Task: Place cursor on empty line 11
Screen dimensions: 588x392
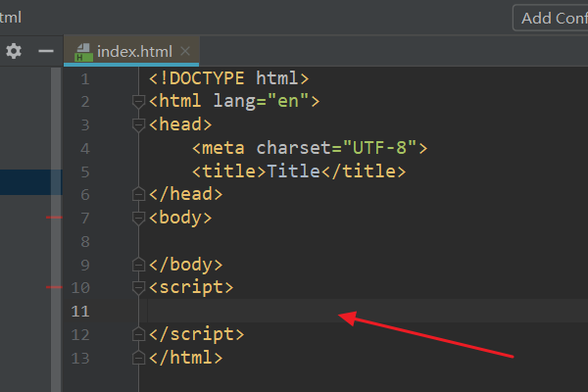Action: [294, 311]
